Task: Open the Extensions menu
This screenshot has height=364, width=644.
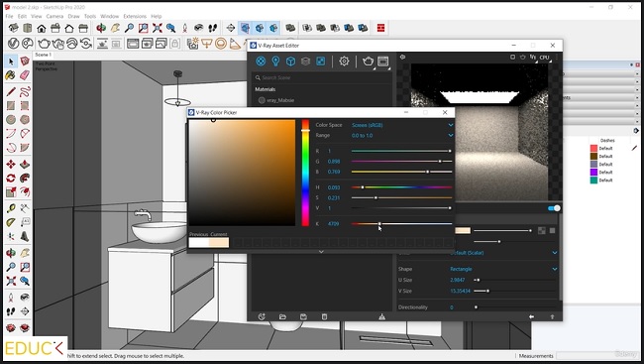Action: (x=135, y=16)
